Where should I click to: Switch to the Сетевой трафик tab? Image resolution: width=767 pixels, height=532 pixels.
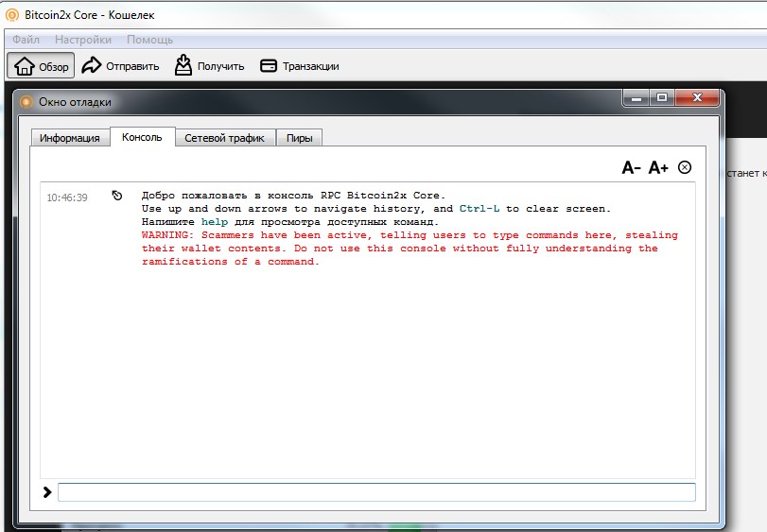(x=224, y=138)
